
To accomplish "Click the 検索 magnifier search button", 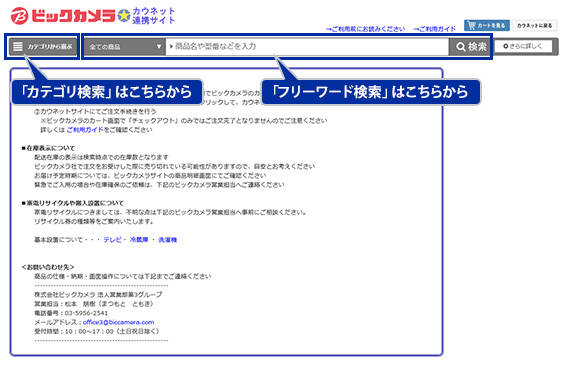I will (471, 46).
